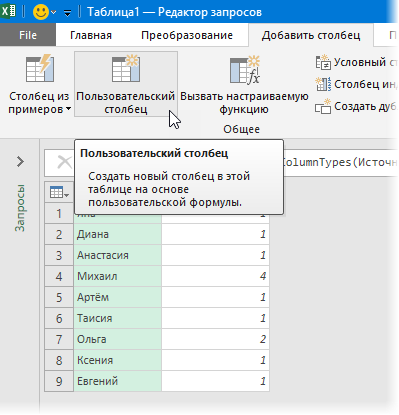This screenshot has height=415, width=399.
Task: Click the value 1 in Ксения row
Action: 215,360
